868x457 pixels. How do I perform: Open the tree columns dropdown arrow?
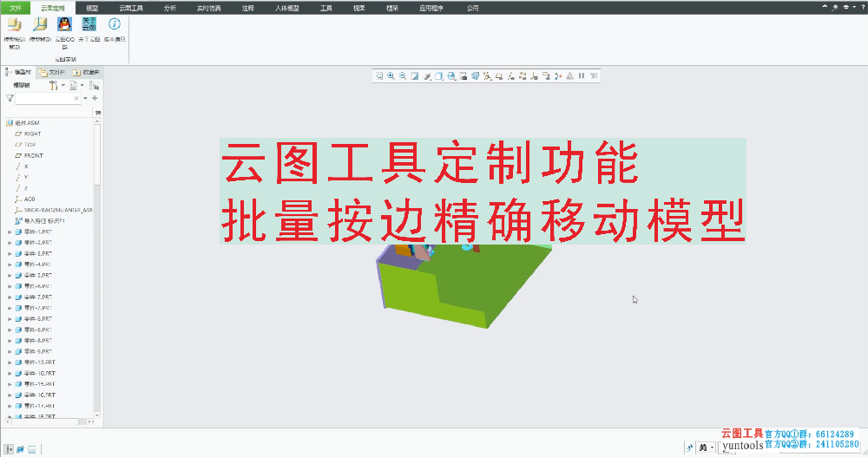coord(82,85)
